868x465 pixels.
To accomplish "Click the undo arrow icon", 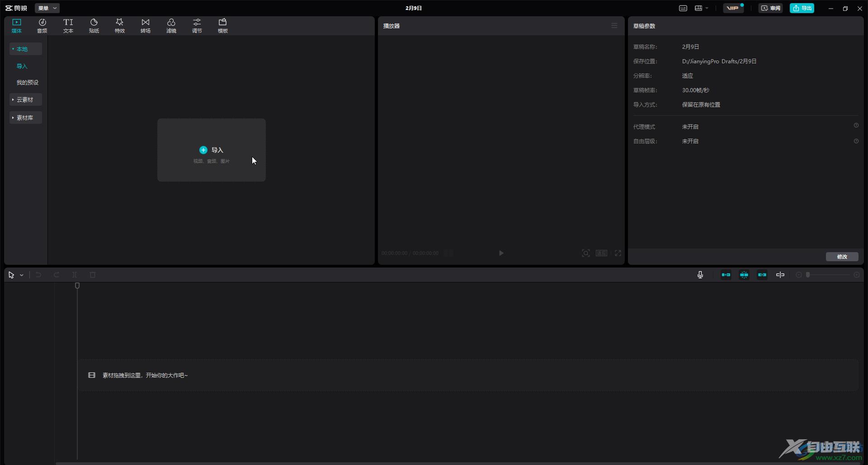I will (38, 275).
